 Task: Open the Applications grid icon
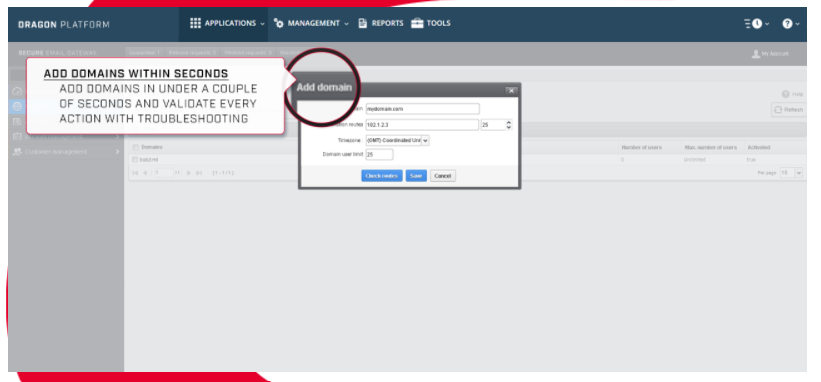(x=195, y=23)
